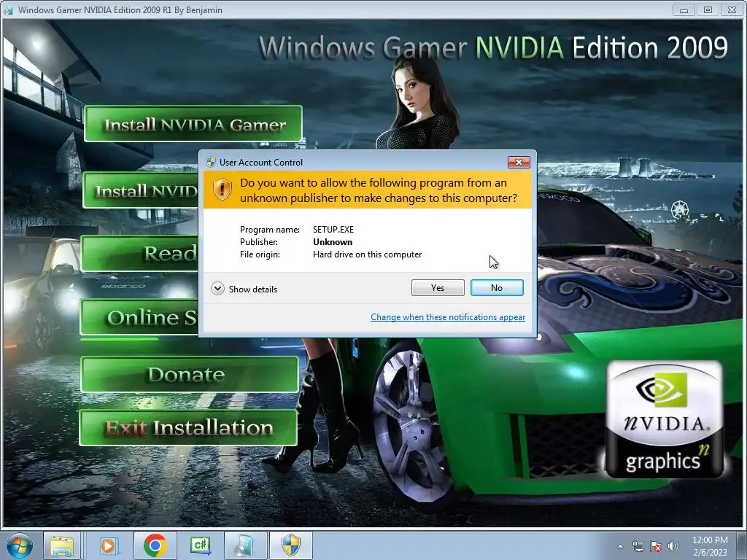747x560 pixels.
Task: Click the installer window title icon
Action: (8, 9)
